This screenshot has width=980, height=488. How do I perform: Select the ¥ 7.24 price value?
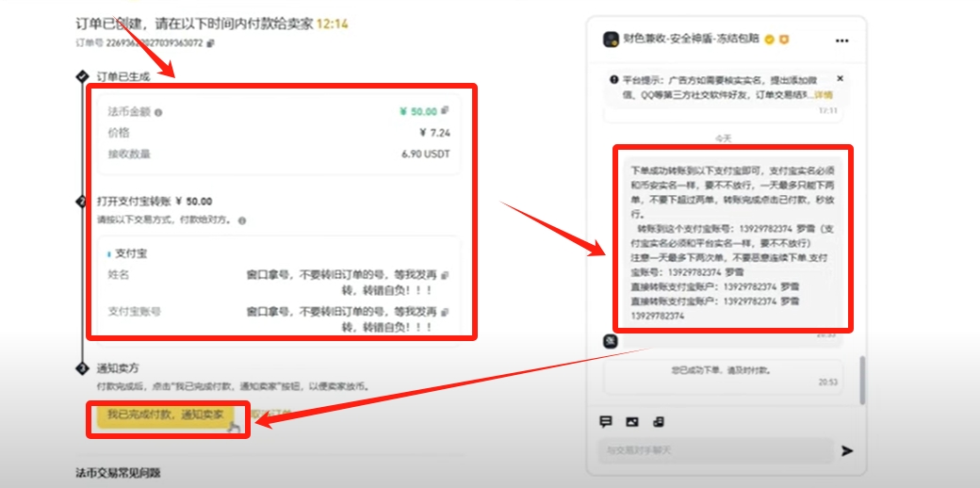click(434, 133)
